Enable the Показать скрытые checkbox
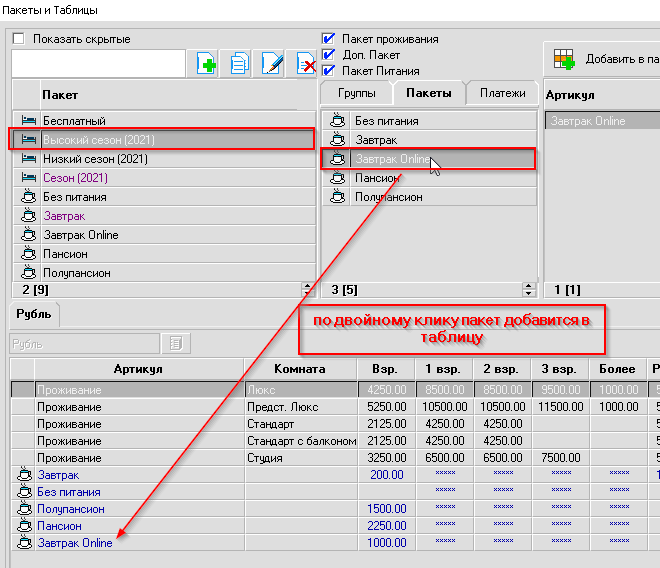This screenshot has height=568, width=660. click(19, 39)
